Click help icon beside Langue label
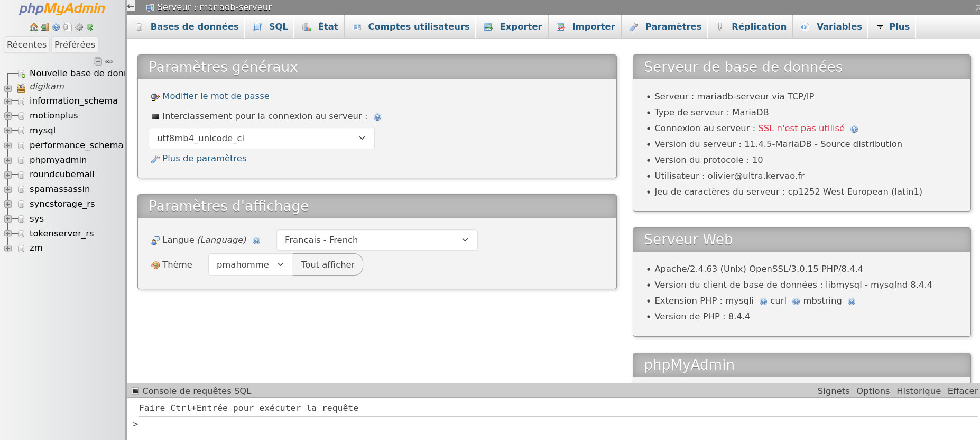Screen dimensions: 980x440 (256, 241)
